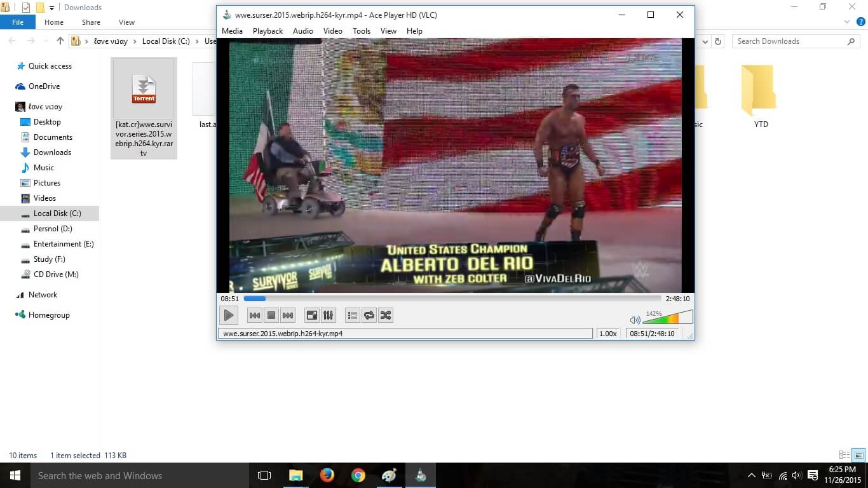Select CD Drive (M:)

(x=56, y=274)
